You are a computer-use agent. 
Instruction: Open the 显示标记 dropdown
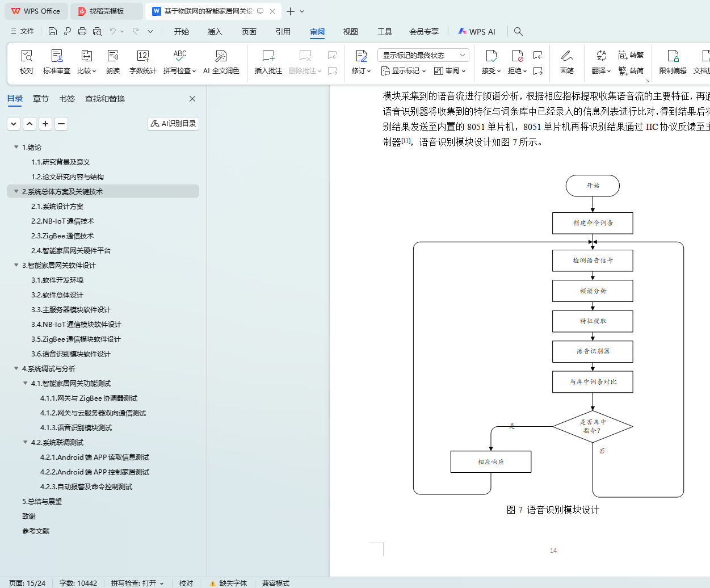click(x=404, y=71)
